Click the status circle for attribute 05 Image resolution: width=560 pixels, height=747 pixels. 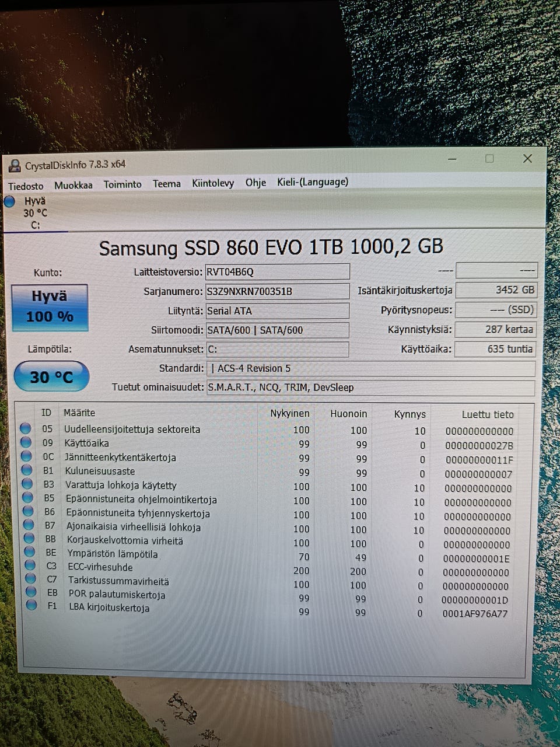click(26, 428)
